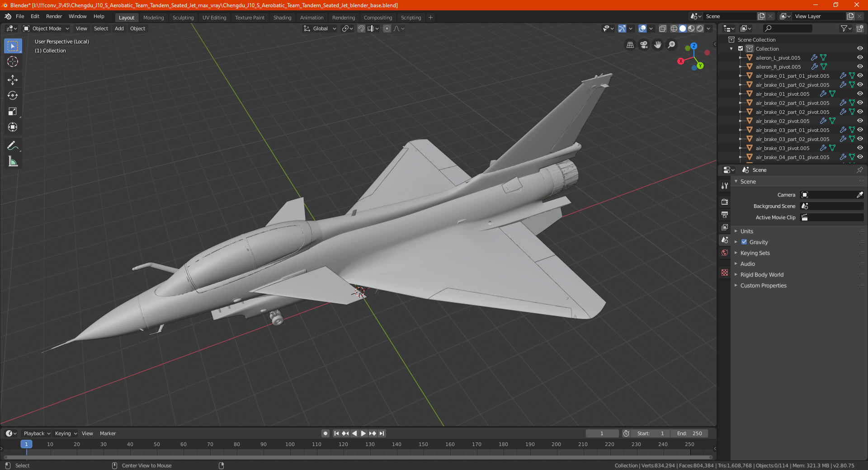
Task: Open the Playback dropdown in timeline
Action: coord(37,433)
